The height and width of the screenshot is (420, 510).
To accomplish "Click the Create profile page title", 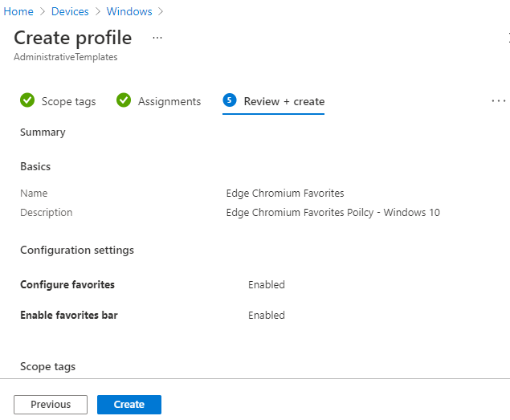I will (73, 38).
